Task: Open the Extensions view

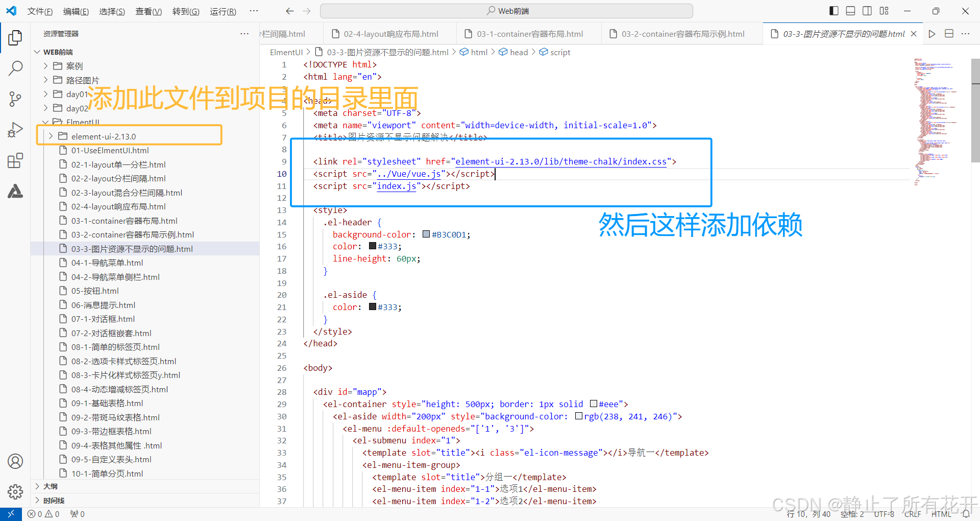Action: coord(15,161)
